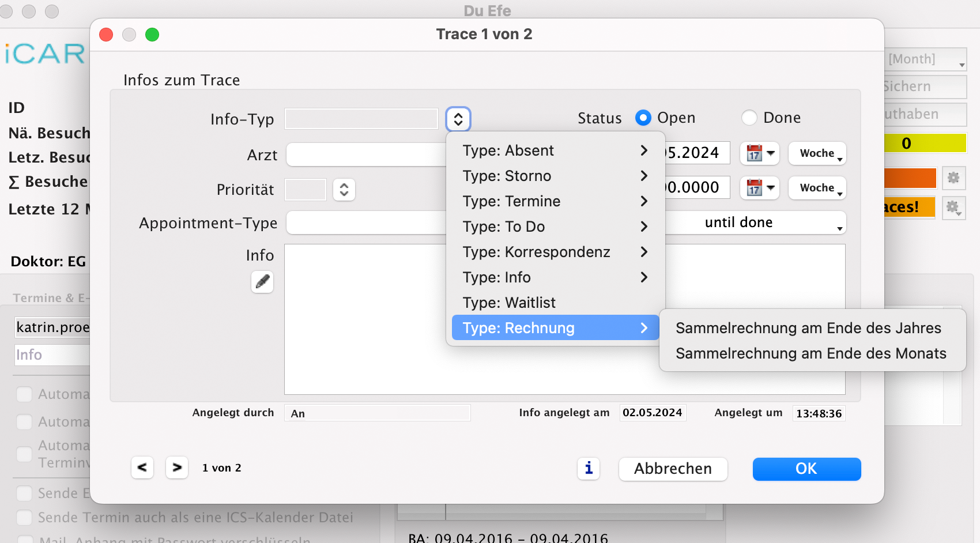Confirm the dialog with OK

[x=806, y=469]
